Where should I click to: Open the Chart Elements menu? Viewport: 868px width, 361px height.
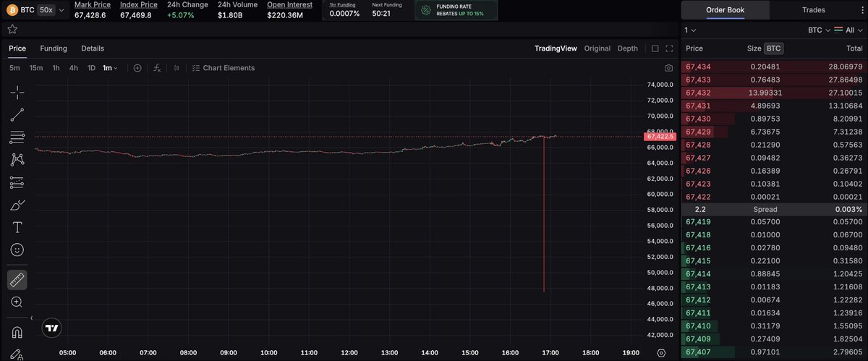pyautogui.click(x=224, y=68)
